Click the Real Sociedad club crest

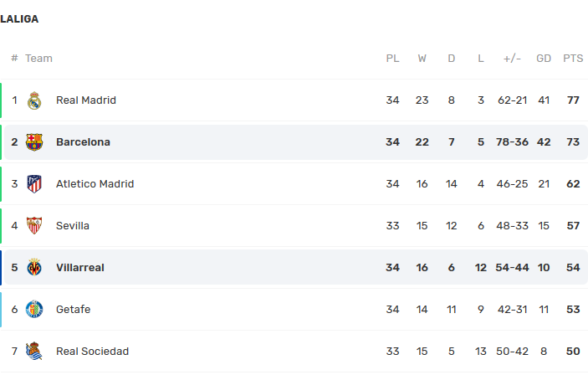coord(34,352)
